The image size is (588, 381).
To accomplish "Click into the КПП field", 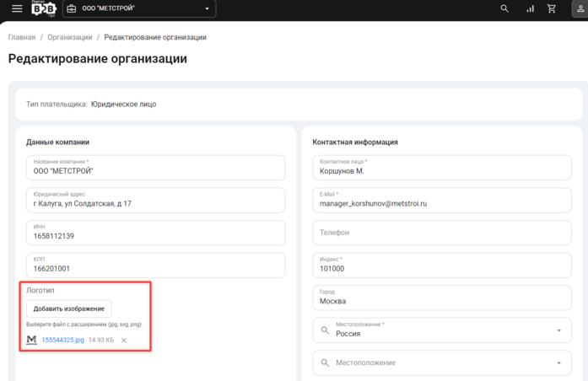I will [x=155, y=266].
